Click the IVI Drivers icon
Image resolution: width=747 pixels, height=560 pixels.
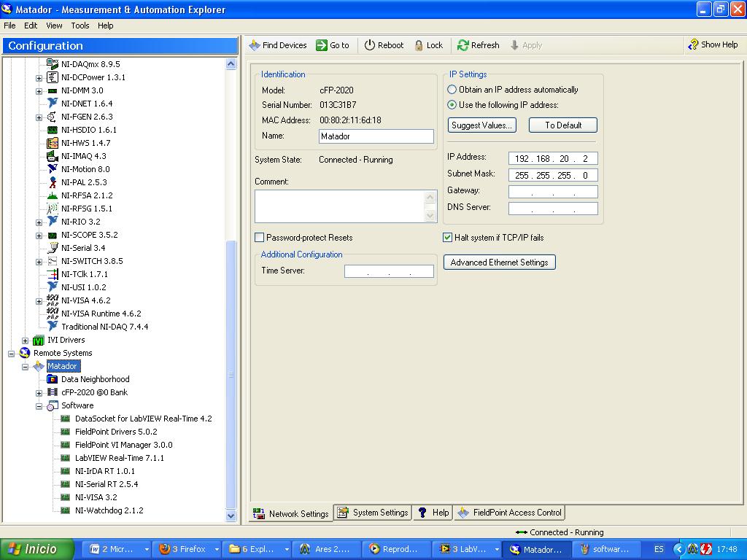click(38, 340)
